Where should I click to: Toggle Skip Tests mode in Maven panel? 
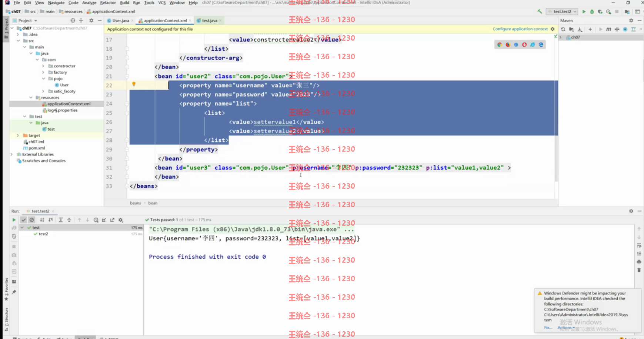pyautogui.click(x=625, y=29)
